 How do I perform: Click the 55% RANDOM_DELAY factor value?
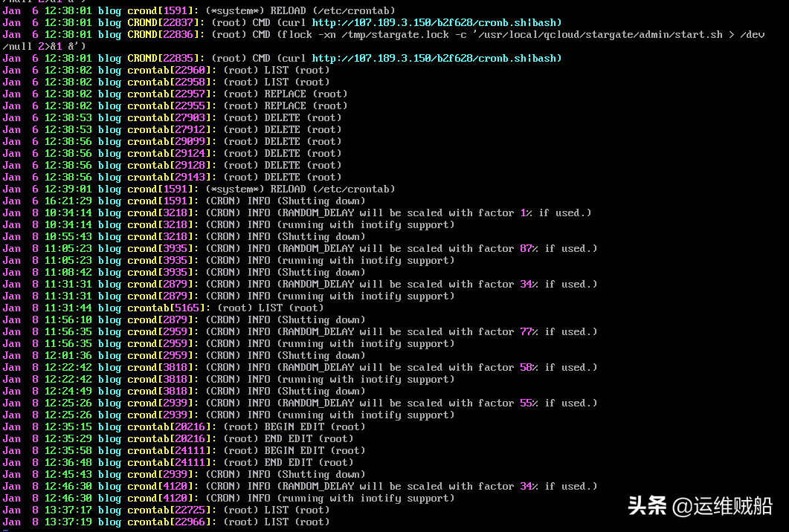point(529,403)
